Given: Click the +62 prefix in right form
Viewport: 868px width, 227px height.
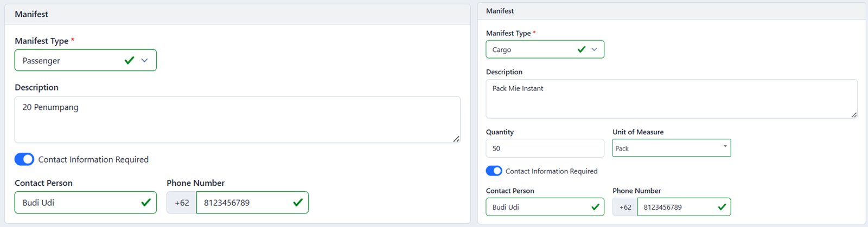Looking at the screenshot, I should pyautogui.click(x=625, y=207).
